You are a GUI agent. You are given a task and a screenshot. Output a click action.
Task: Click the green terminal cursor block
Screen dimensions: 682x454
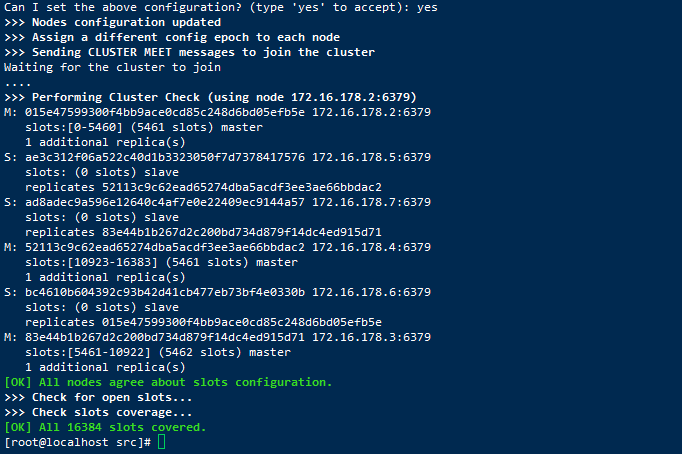click(162, 442)
